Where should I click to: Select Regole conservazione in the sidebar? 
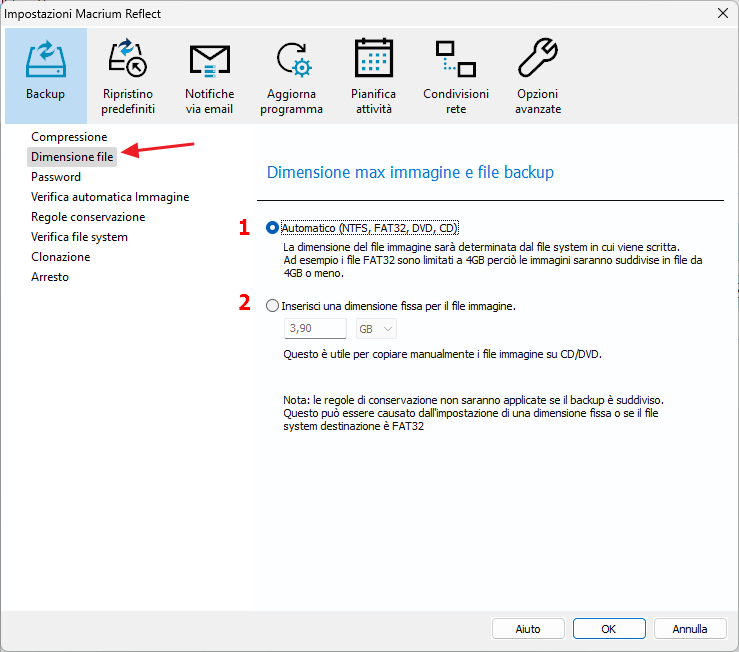(x=88, y=217)
